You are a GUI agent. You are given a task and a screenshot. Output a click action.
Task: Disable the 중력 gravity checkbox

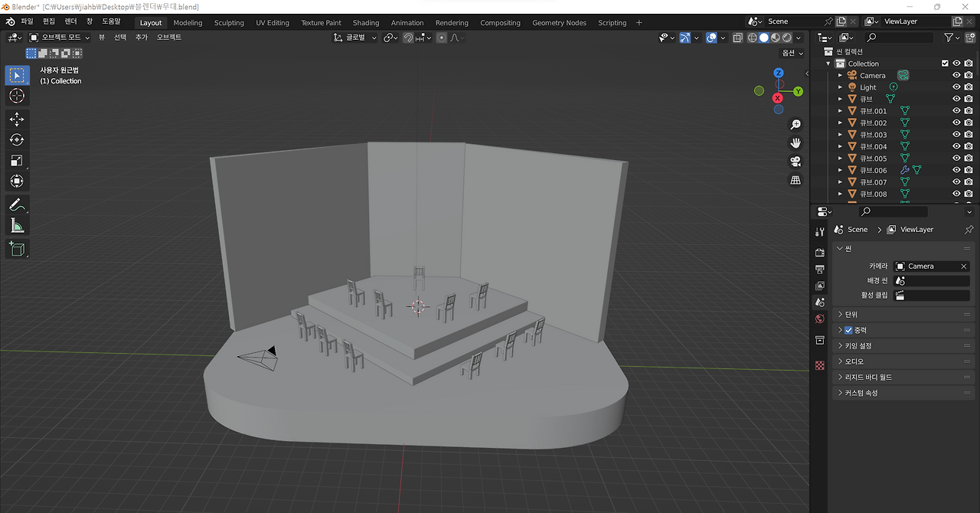click(x=848, y=330)
